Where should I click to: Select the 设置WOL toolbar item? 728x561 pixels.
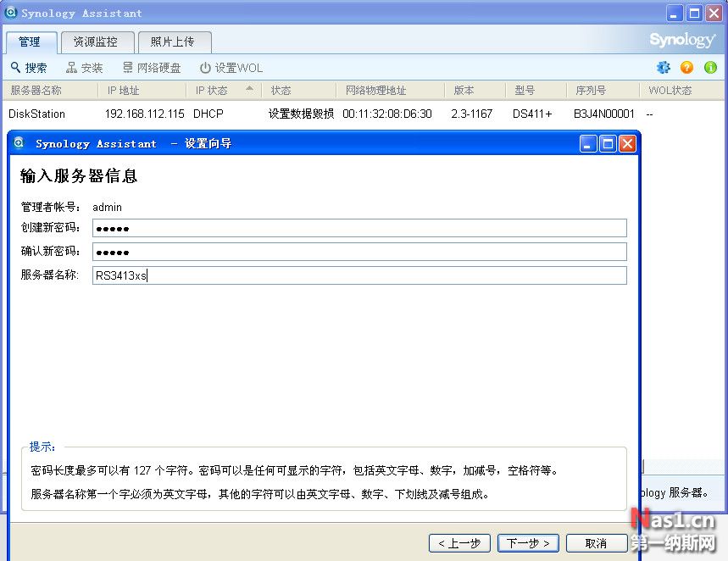(x=231, y=68)
